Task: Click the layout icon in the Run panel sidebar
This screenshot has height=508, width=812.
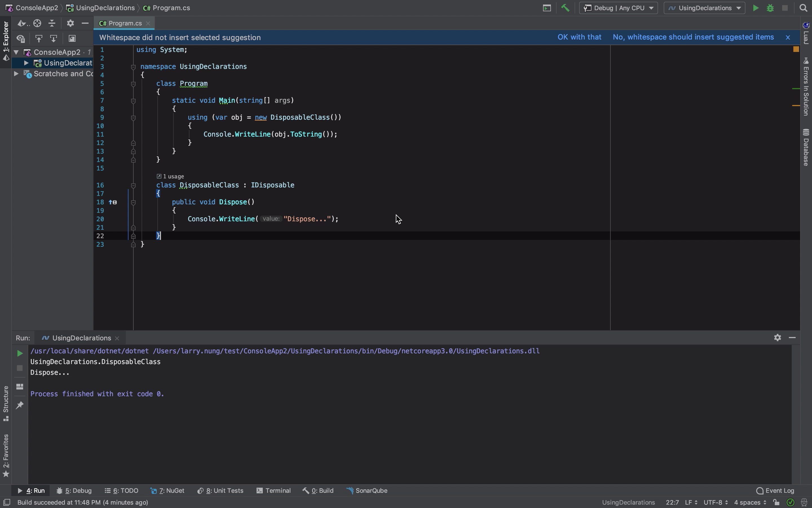Action: coord(20,386)
